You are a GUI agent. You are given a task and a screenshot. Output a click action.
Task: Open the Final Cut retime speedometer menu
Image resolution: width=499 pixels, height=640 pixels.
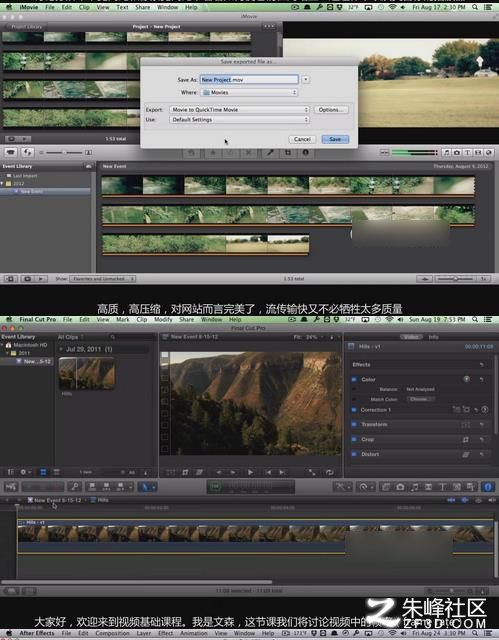[x=364, y=487]
